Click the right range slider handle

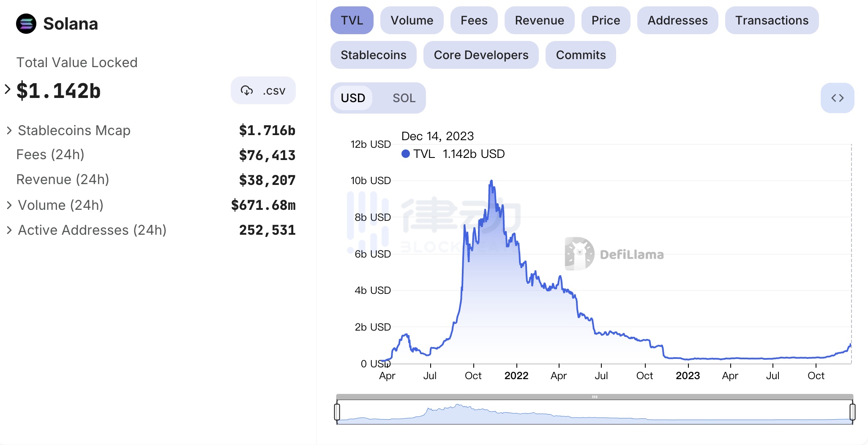[852, 412]
